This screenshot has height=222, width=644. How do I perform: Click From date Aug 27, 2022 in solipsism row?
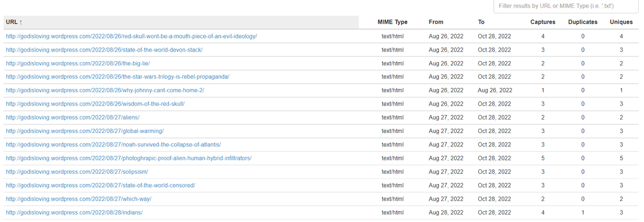pyautogui.click(x=446, y=172)
